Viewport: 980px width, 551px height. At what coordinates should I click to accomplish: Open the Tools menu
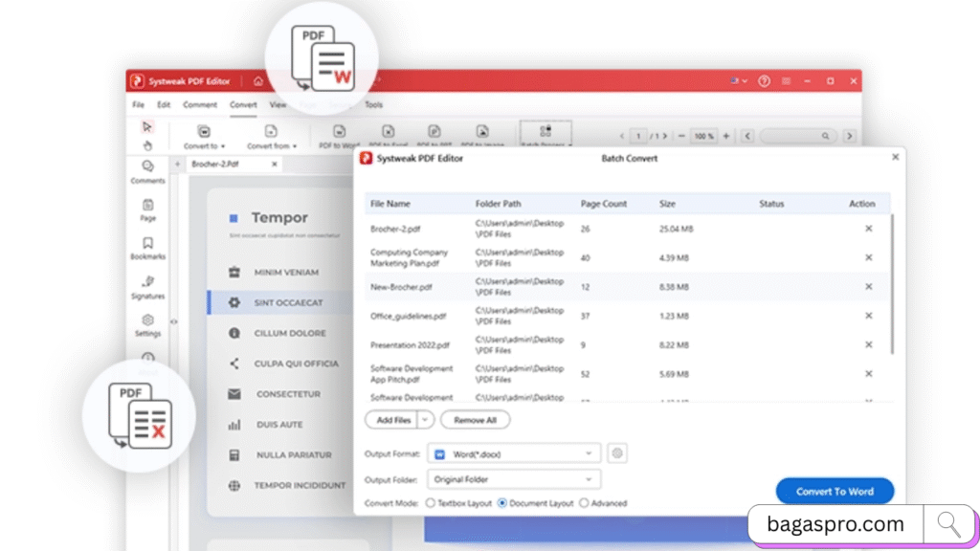[x=373, y=105]
